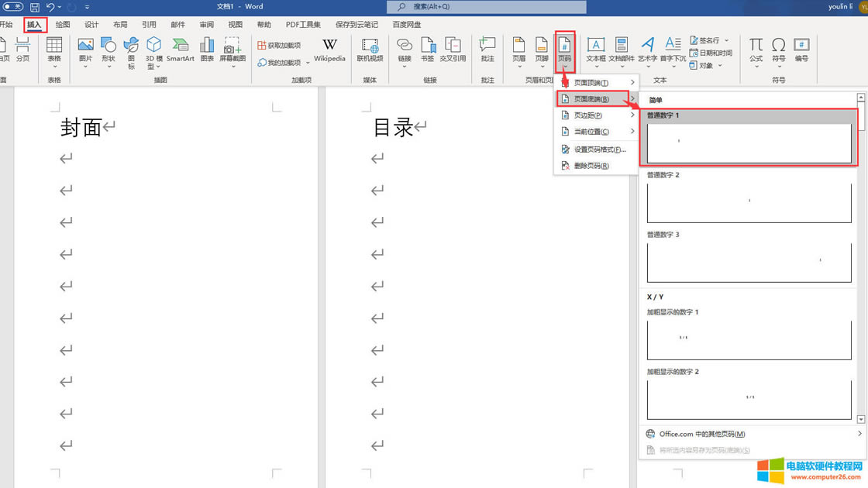Open the SmartArt tool

tap(180, 50)
